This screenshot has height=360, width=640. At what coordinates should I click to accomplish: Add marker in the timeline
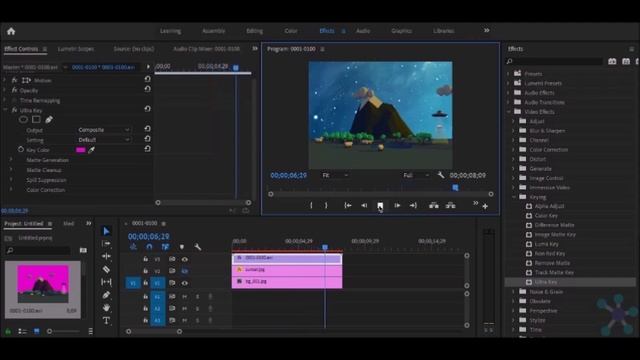(182, 247)
